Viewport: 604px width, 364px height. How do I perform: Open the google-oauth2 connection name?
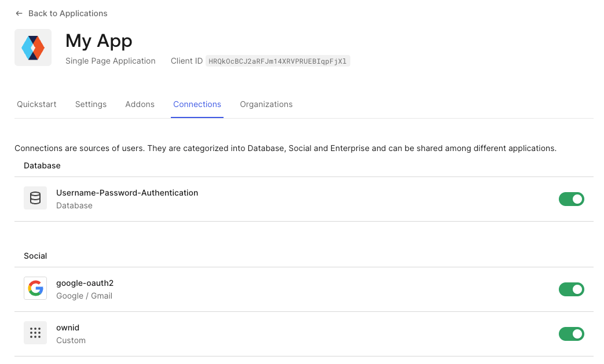(x=85, y=283)
